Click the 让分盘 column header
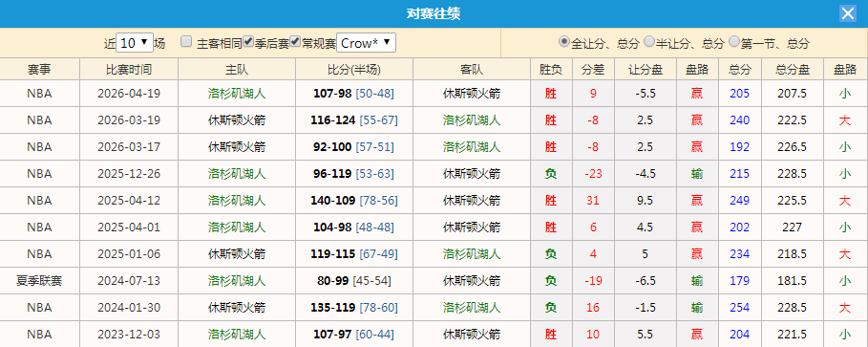 (x=645, y=69)
